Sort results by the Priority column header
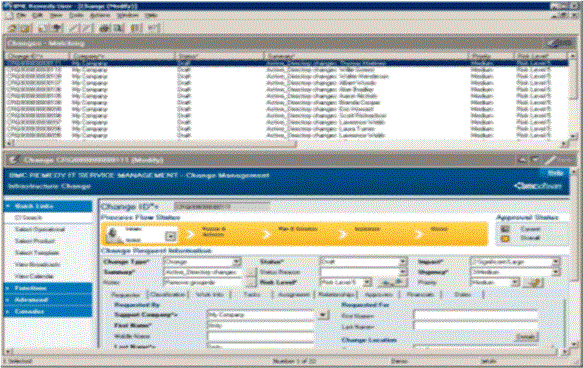The width and height of the screenshot is (583, 368). coord(492,56)
